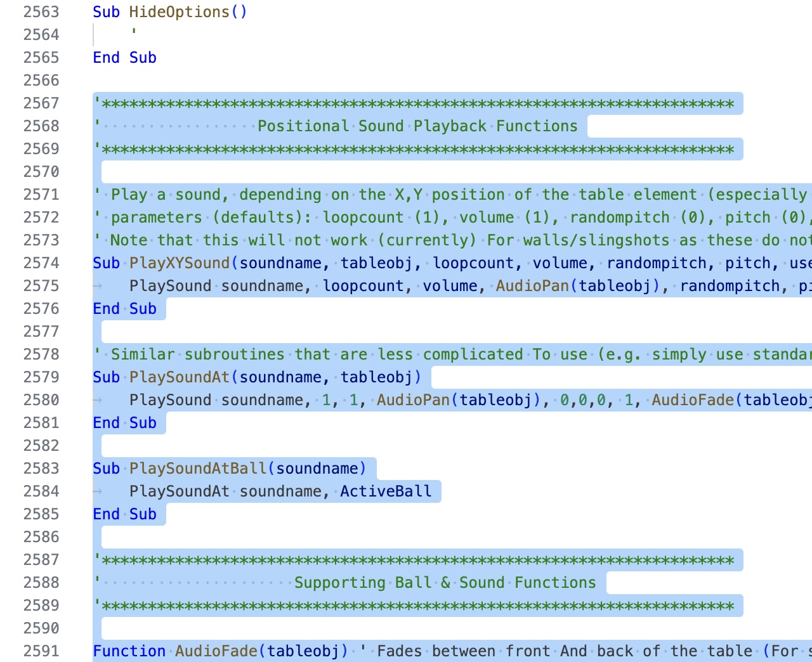Click line number 2577 in the gutter
Screen dimensions: 812x662
[41, 332]
